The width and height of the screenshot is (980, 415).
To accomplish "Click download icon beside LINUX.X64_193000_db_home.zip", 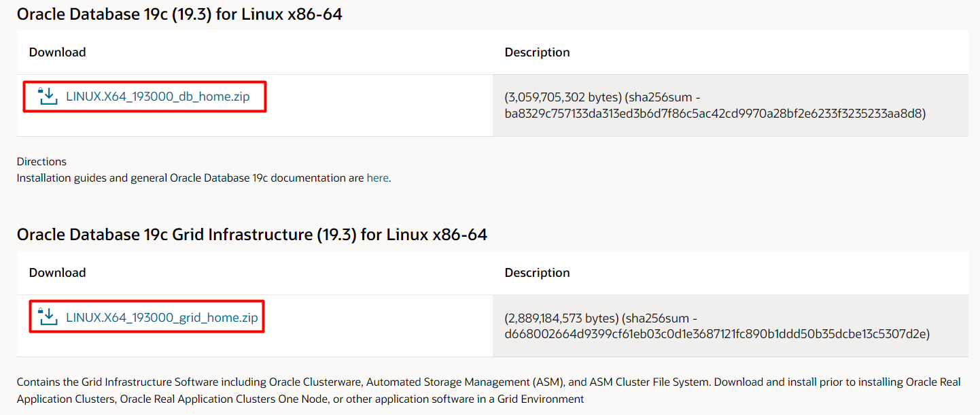I will point(48,96).
